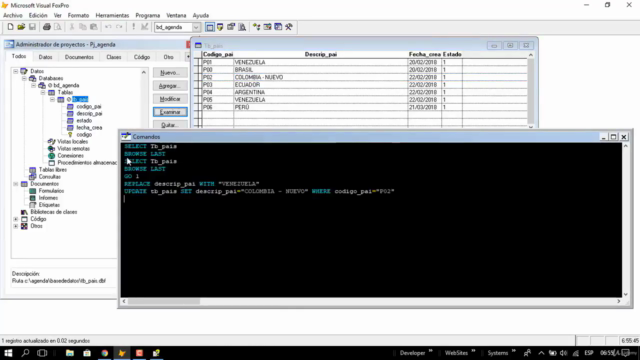Viewport: 640px width, 360px height.
Task: Undo the last action from toolbar
Action: 108,27
